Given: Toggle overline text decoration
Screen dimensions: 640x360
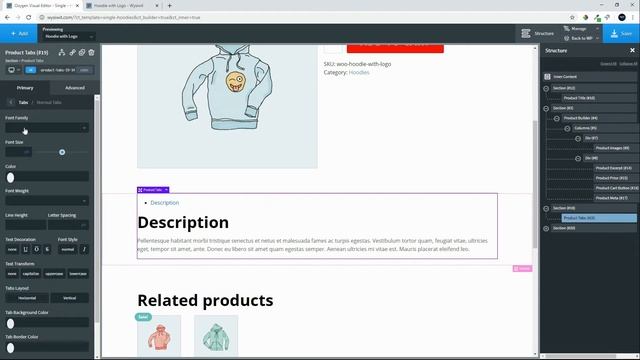Looking at the screenshot, I should [x=37, y=249].
